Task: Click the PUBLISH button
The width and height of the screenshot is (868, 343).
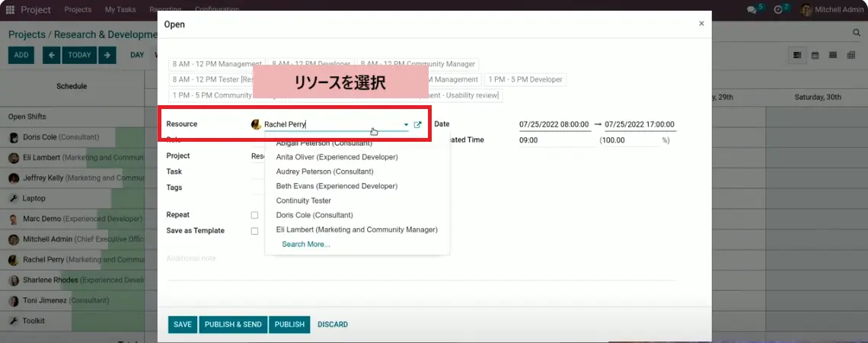Action: (x=289, y=325)
